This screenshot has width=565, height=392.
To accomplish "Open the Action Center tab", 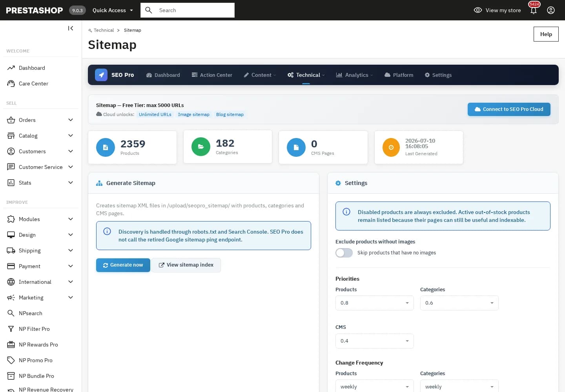I will (x=212, y=75).
